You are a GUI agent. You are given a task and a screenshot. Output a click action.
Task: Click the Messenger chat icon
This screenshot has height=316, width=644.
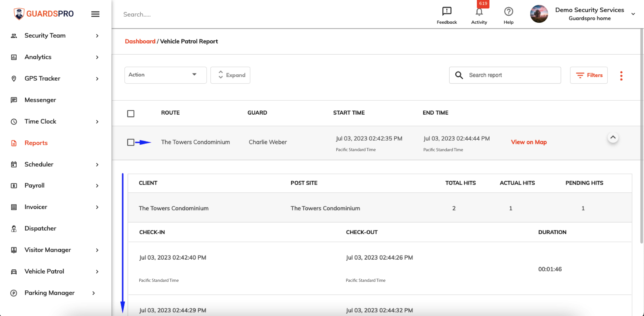(x=14, y=100)
